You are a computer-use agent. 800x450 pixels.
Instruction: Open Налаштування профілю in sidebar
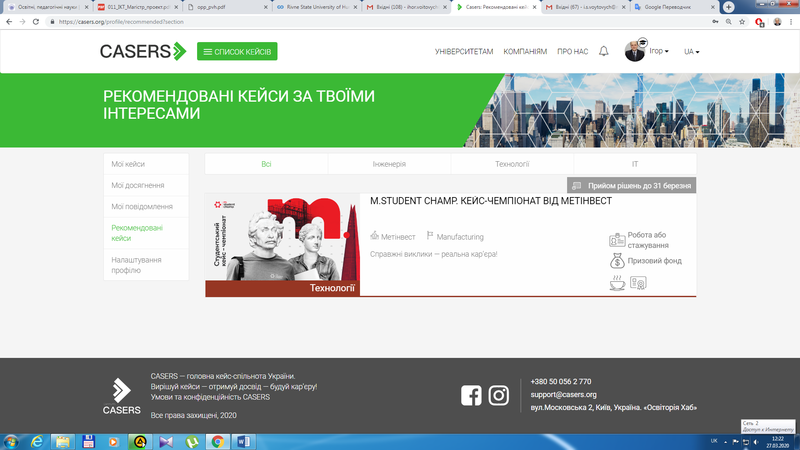[x=146, y=265]
